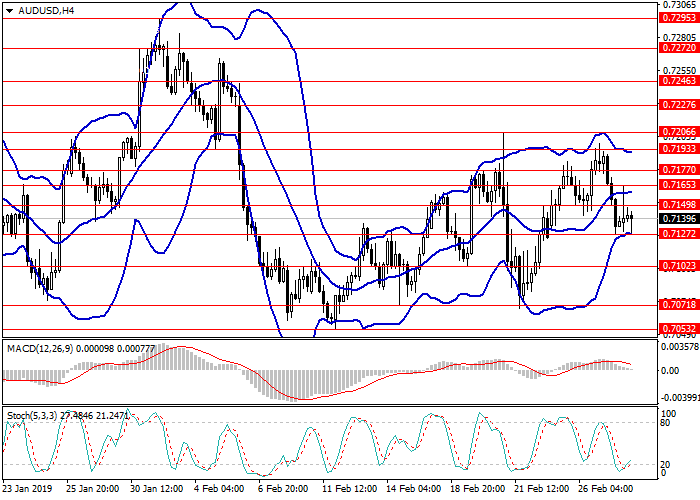Screen dimensions: 700x500
Task: Select the 0.71023 support level label
Action: [x=676, y=266]
